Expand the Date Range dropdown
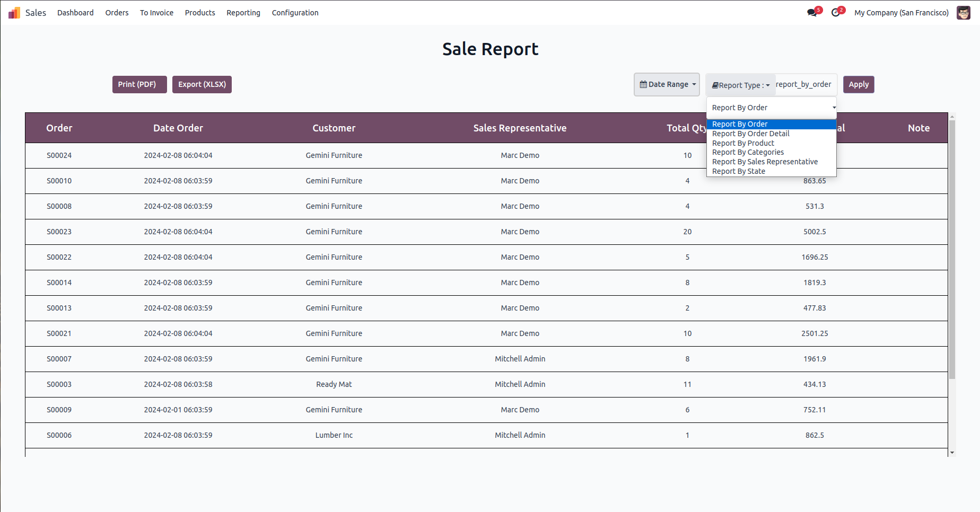The width and height of the screenshot is (980, 512). point(667,85)
